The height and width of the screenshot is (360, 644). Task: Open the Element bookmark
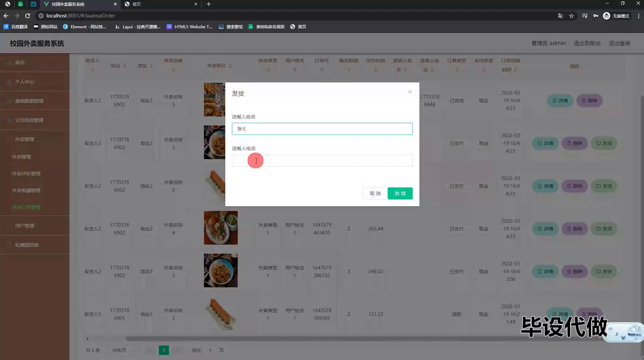tap(85, 27)
